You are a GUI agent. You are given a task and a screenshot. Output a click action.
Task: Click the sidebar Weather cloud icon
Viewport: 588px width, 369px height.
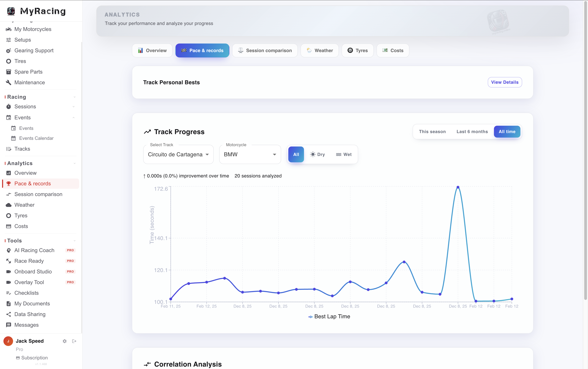pyautogui.click(x=9, y=205)
